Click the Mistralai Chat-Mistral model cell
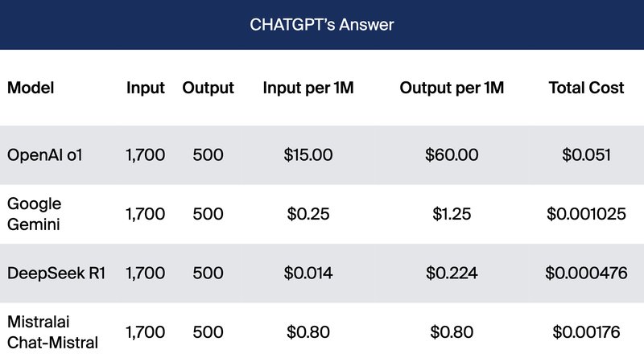 [x=52, y=331]
